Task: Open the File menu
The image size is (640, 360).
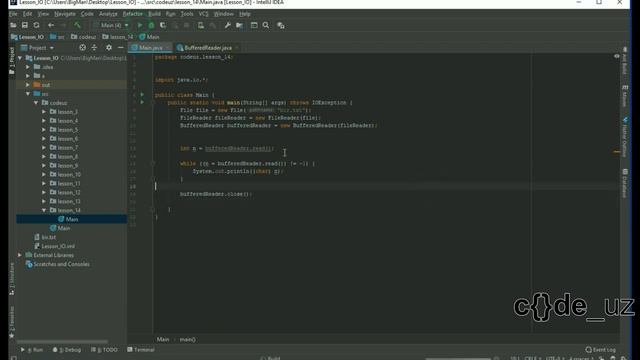Action: click(13, 14)
